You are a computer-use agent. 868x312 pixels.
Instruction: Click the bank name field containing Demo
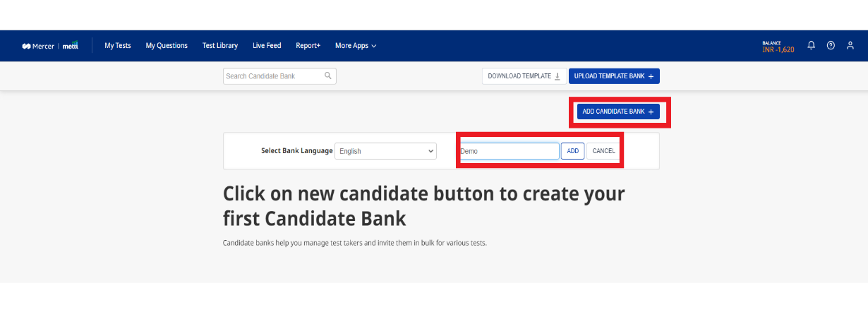click(509, 151)
